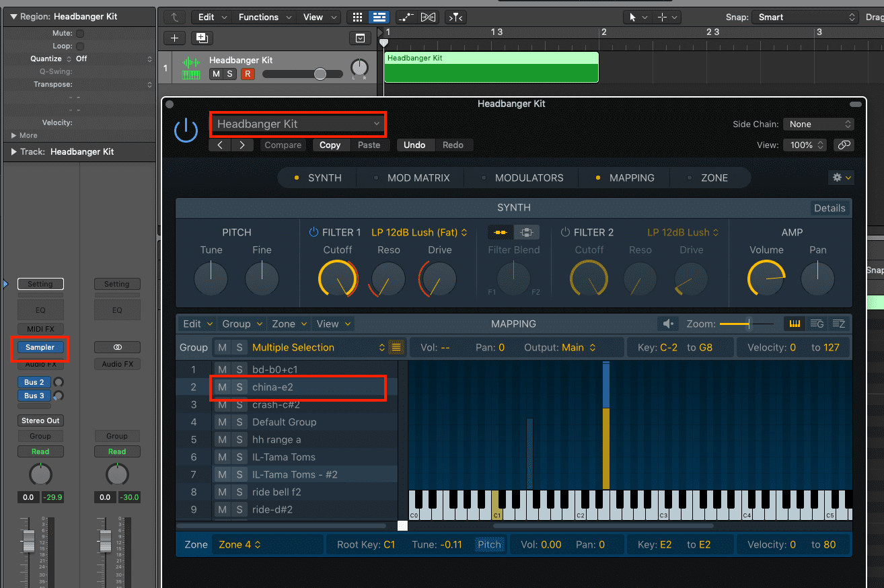The height and width of the screenshot is (588, 884).
Task: Expand the More disclosure triangle
Action: (x=15, y=135)
